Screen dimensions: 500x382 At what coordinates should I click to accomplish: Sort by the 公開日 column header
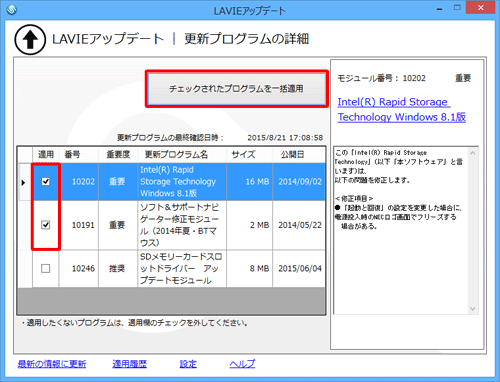pos(299,154)
